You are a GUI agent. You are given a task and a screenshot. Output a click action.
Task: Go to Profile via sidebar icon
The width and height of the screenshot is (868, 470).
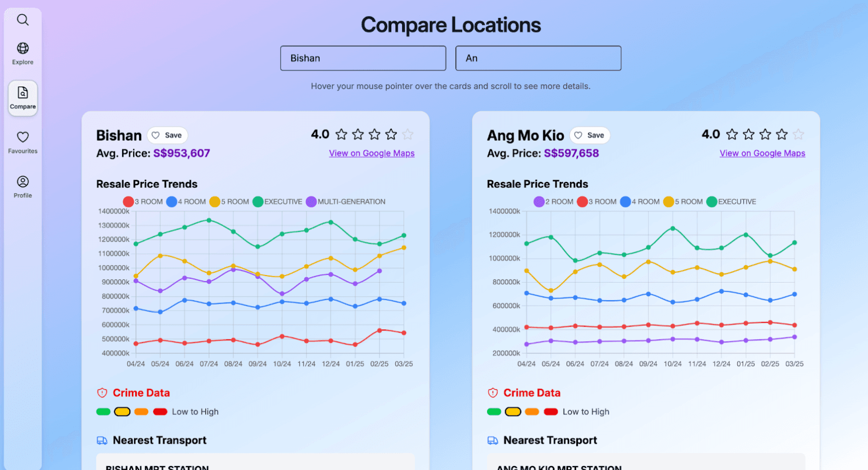[22, 182]
